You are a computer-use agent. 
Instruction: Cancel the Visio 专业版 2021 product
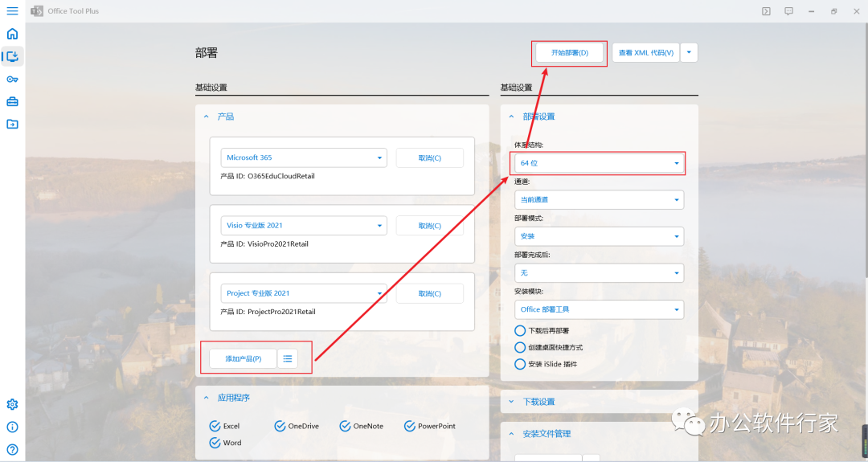click(x=429, y=226)
